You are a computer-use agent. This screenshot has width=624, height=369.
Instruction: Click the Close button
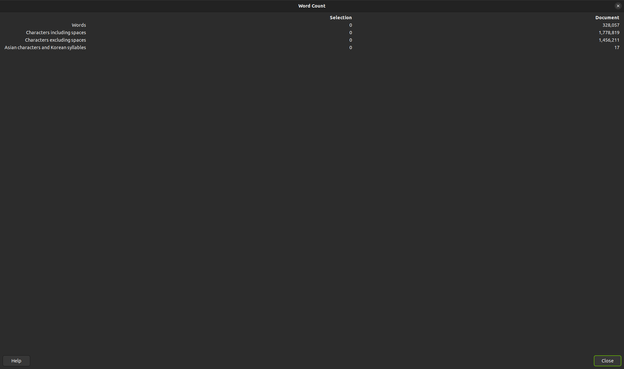[607, 361]
